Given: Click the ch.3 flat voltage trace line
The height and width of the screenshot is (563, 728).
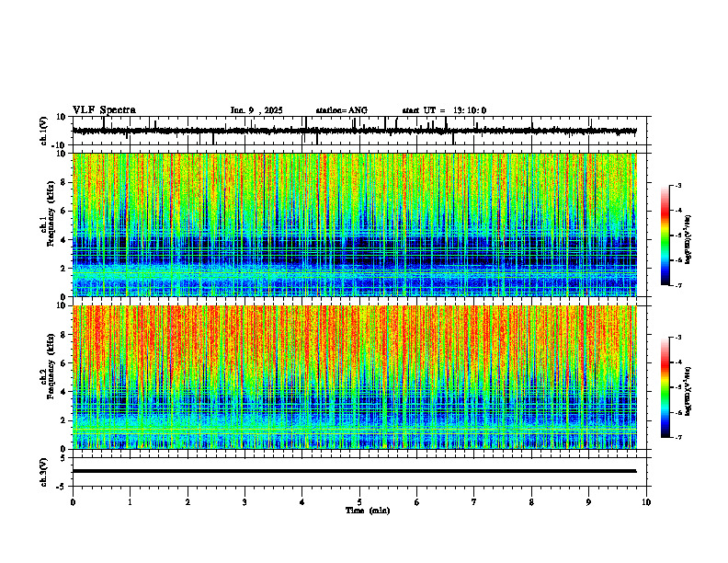Looking at the screenshot, I should click(x=355, y=471).
